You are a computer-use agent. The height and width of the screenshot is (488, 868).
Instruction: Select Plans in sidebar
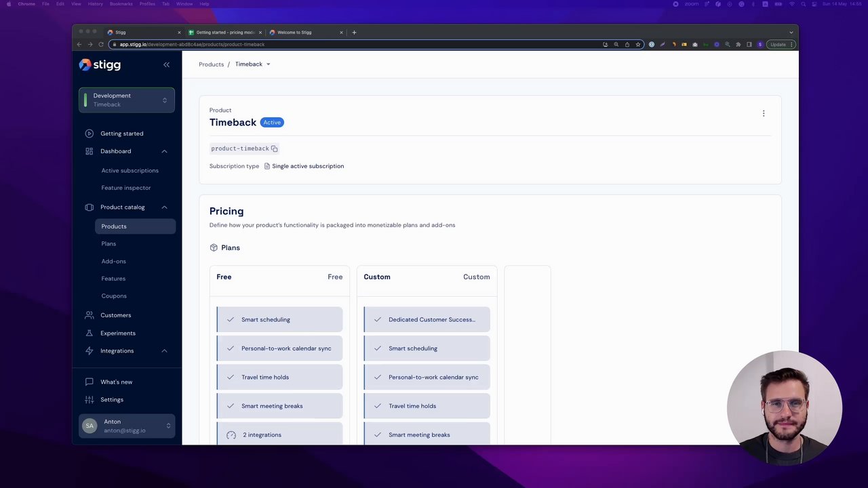pos(108,244)
